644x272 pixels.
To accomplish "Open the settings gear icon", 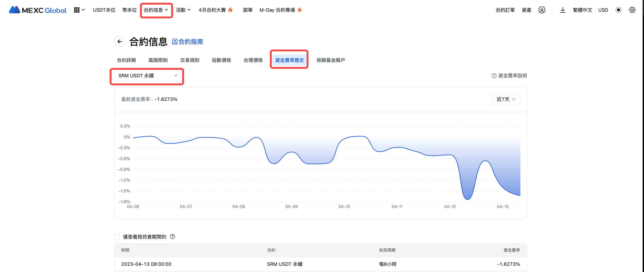I will (632, 10).
